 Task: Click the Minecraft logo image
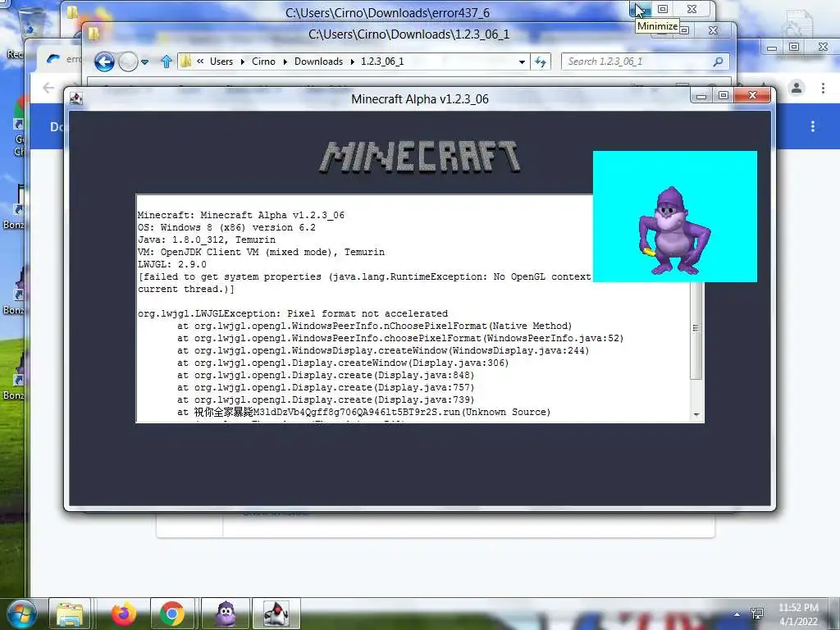click(x=420, y=157)
